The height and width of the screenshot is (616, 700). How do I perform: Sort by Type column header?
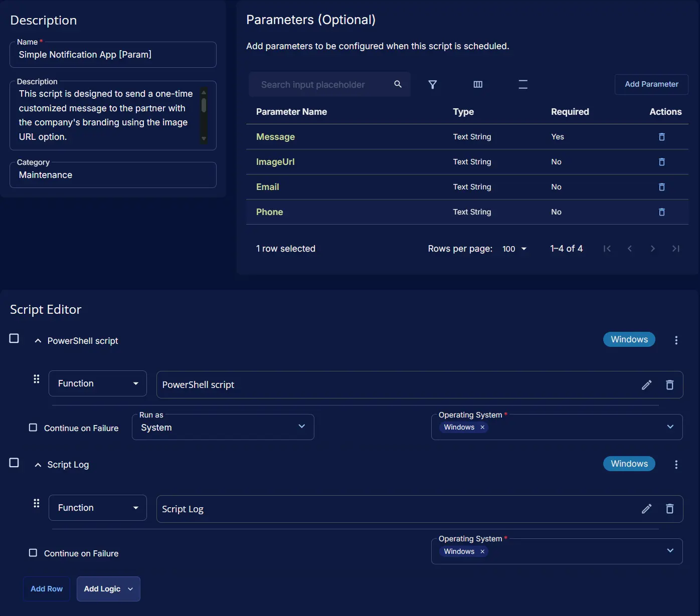click(463, 112)
